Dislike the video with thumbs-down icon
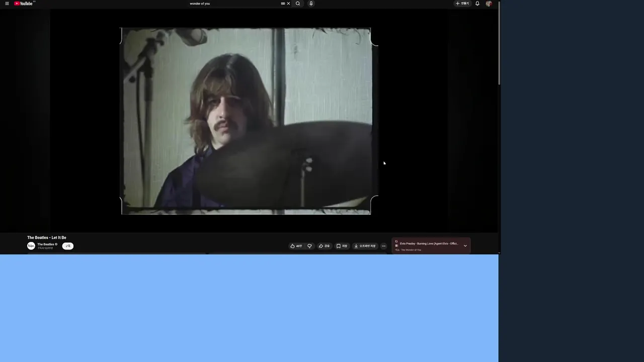The width and height of the screenshot is (644, 362). point(309,246)
